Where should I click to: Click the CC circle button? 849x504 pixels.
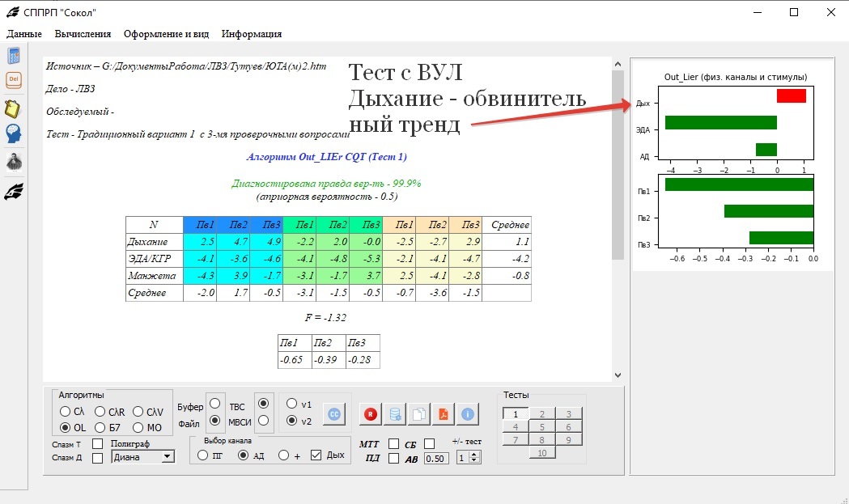click(334, 413)
